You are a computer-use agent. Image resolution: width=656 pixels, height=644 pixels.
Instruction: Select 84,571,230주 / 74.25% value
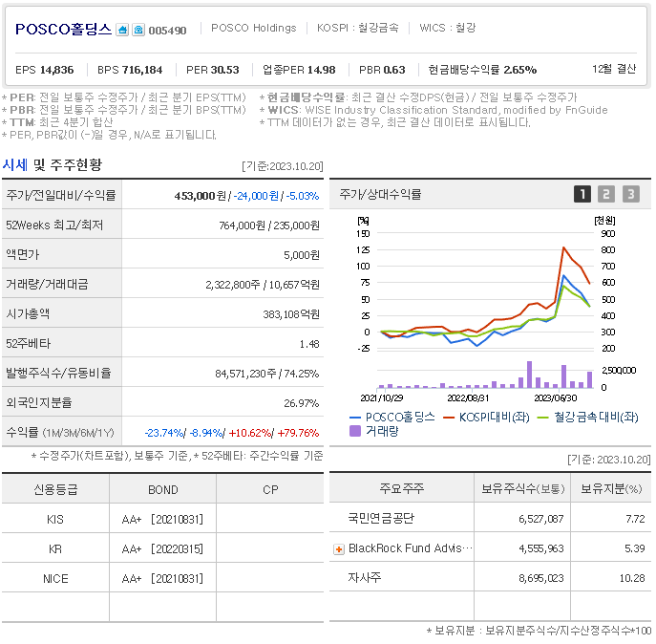pos(267,374)
